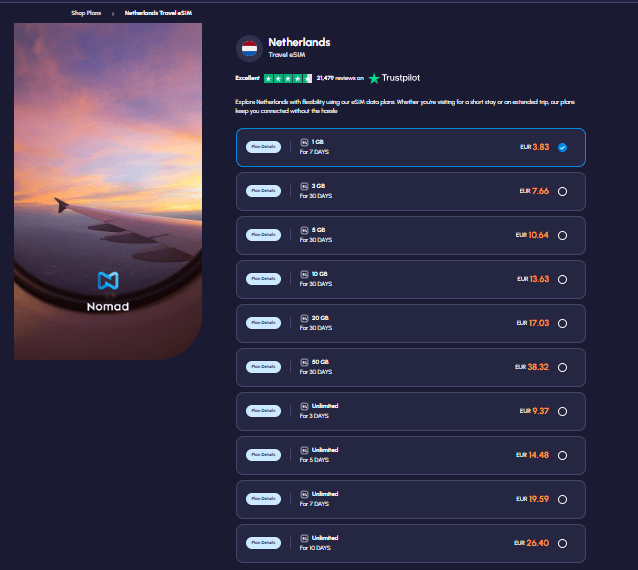Click the EUR 9.37 price
Viewport: 638px width, 570px height.
[x=534, y=411]
